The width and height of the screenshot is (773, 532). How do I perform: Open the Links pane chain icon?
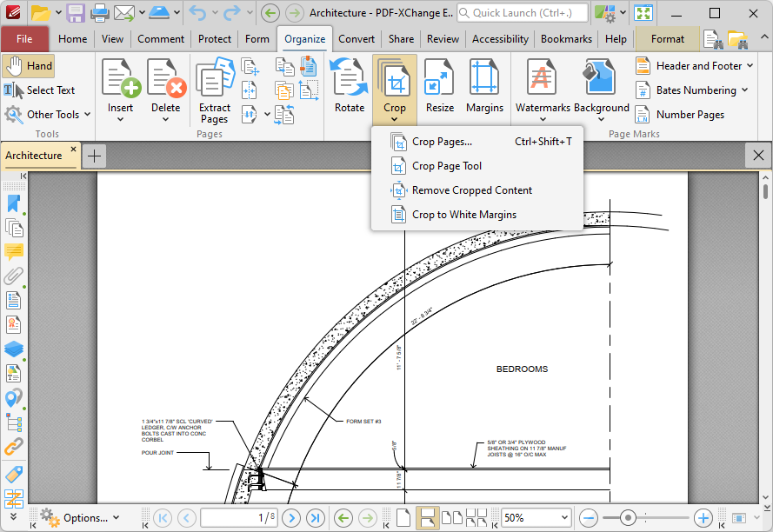[x=13, y=446]
